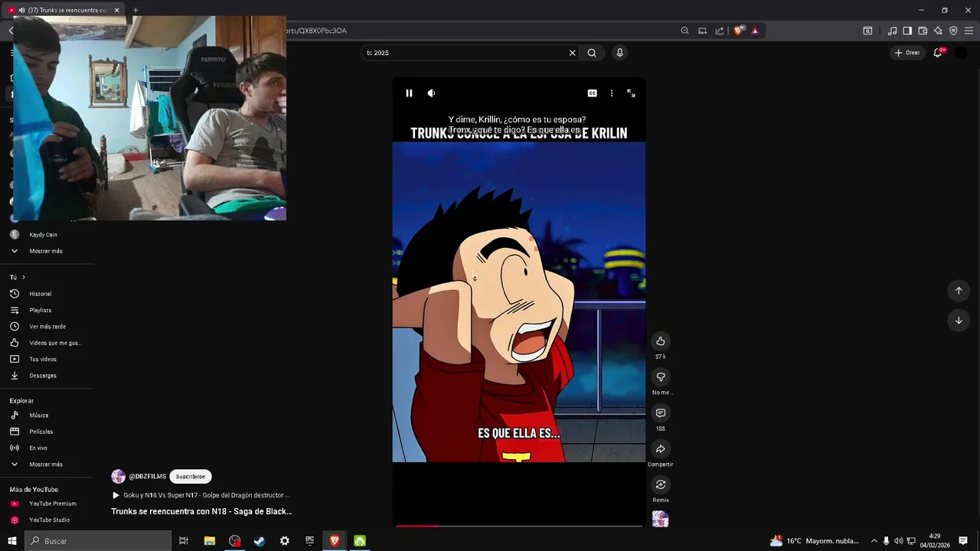Screen dimensions: 980x551
Task: Mute the Shorts video volume
Action: [x=431, y=93]
